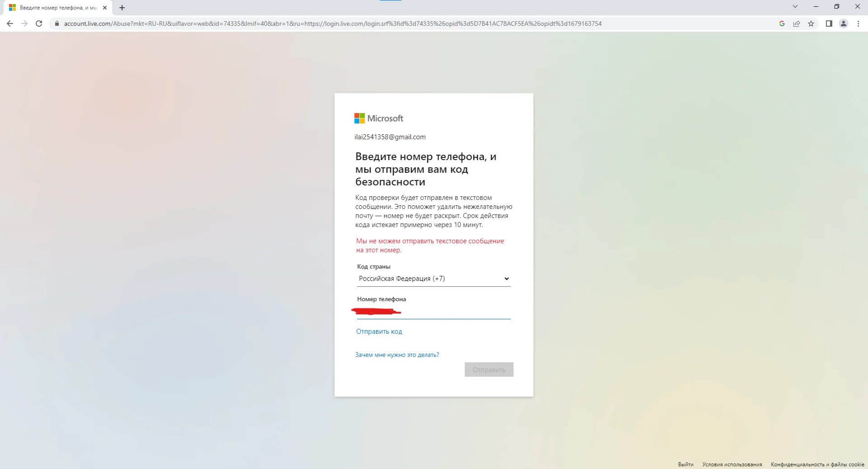Open Google translate icon in address bar
The image size is (868, 469).
coord(782,24)
